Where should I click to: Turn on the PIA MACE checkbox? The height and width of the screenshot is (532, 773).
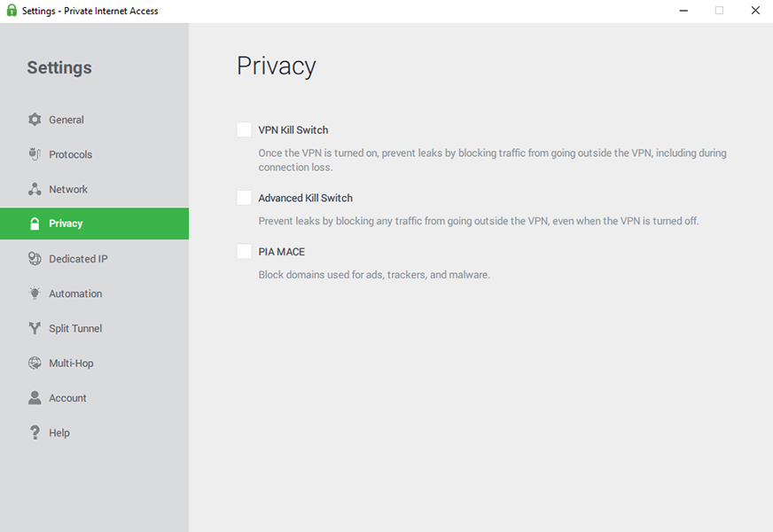[244, 252]
